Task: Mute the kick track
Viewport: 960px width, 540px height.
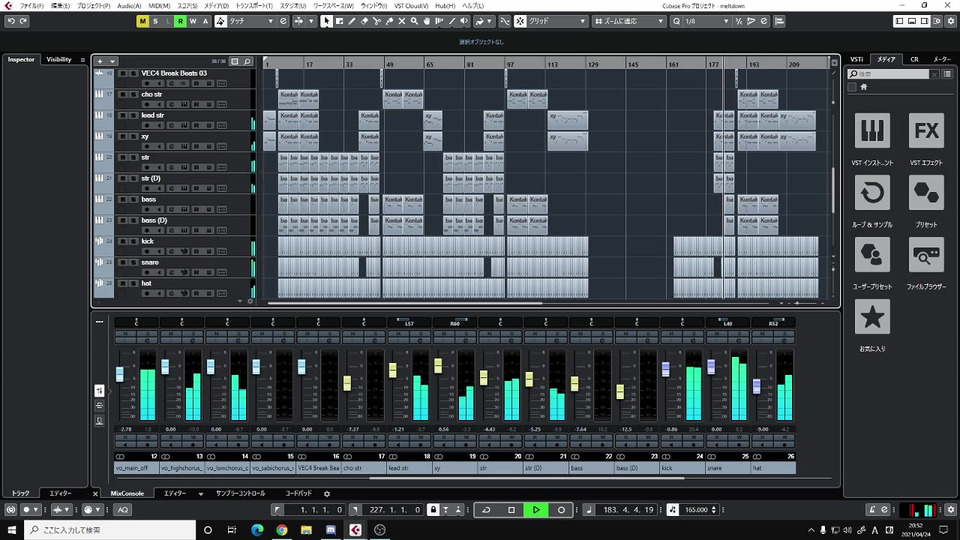Action: tap(122, 241)
